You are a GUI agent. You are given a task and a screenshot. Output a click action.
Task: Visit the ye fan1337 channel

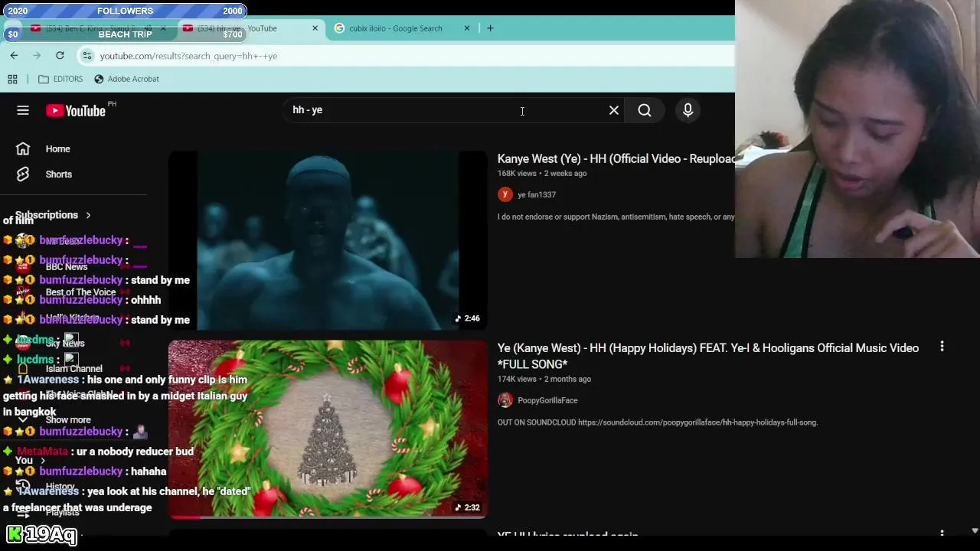pos(537,195)
